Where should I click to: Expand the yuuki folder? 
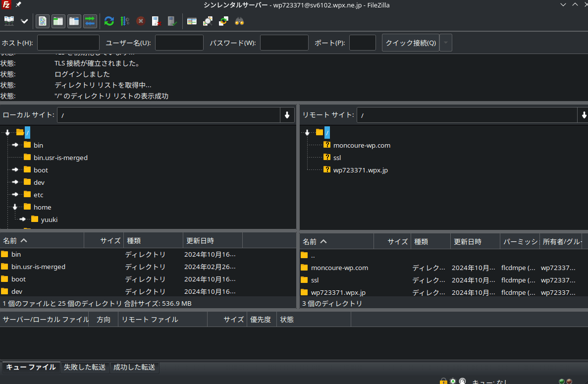22,219
